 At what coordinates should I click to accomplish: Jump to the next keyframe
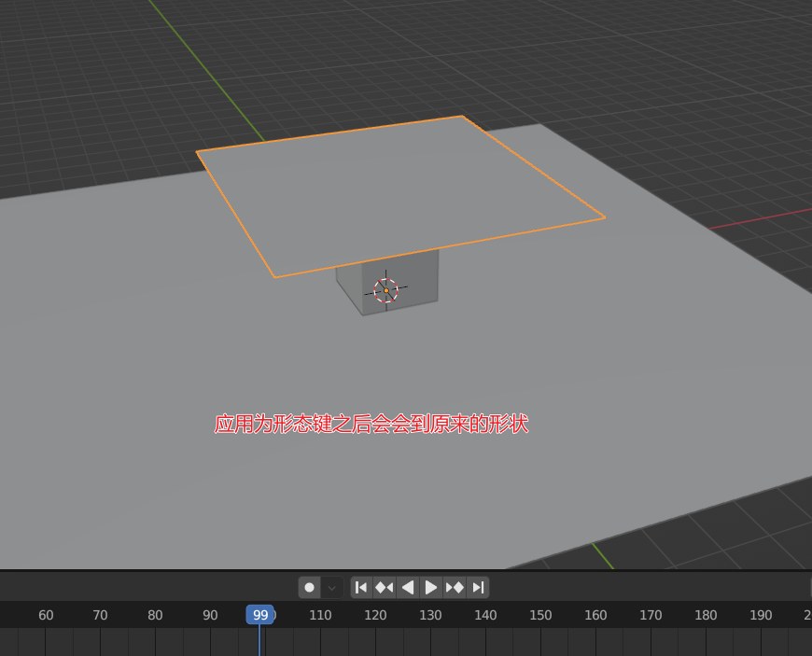tap(455, 588)
